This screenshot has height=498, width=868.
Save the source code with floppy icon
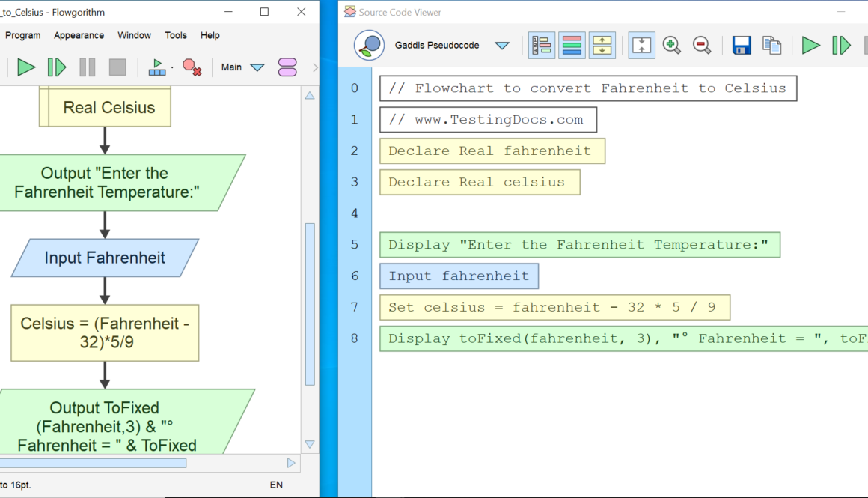[741, 46]
